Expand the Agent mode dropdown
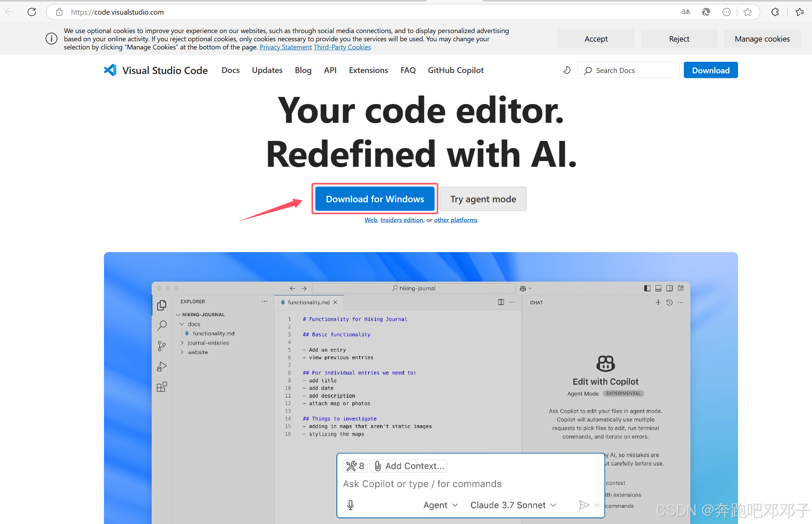The image size is (812, 524). [440, 505]
